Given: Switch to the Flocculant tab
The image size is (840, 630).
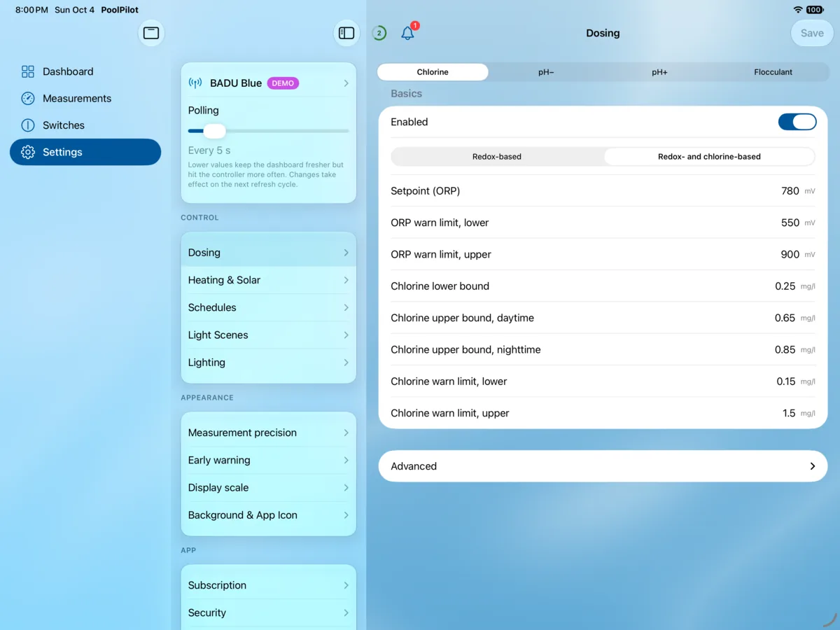Looking at the screenshot, I should tap(773, 72).
